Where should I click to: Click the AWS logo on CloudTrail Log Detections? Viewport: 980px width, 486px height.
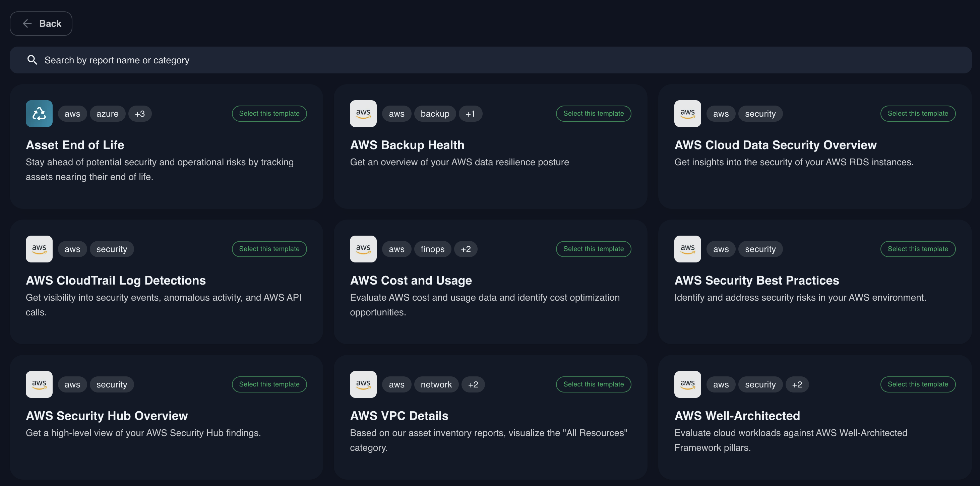click(x=39, y=249)
